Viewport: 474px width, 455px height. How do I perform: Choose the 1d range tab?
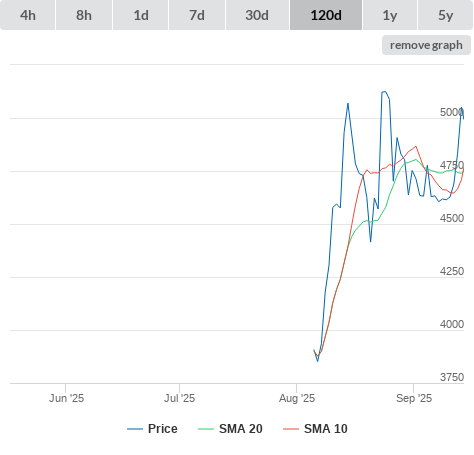(x=141, y=15)
